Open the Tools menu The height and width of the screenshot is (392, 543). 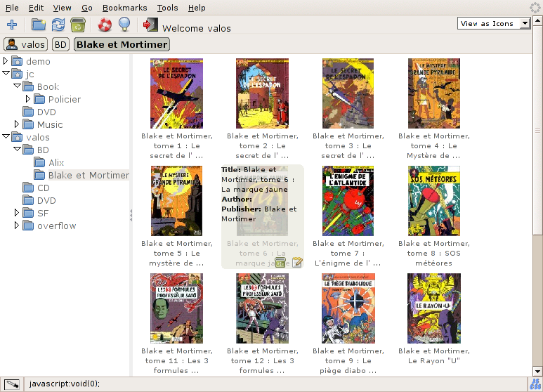pyautogui.click(x=167, y=8)
